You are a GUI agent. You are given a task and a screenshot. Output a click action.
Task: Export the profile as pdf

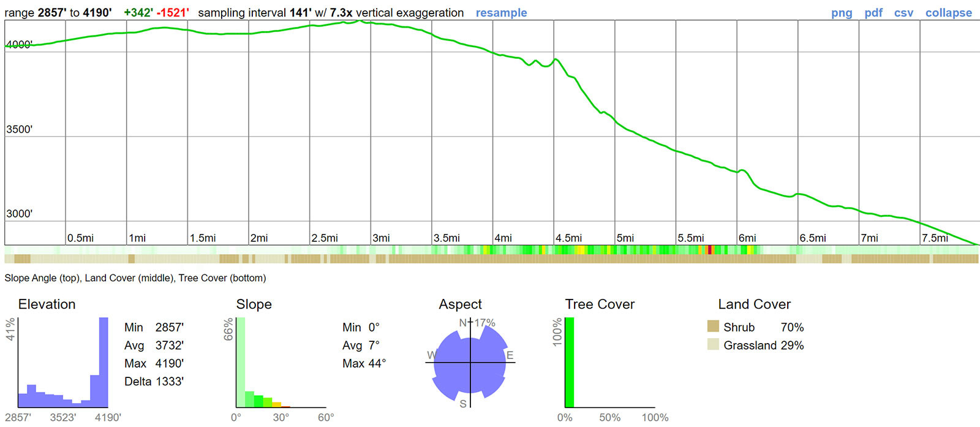coord(873,13)
